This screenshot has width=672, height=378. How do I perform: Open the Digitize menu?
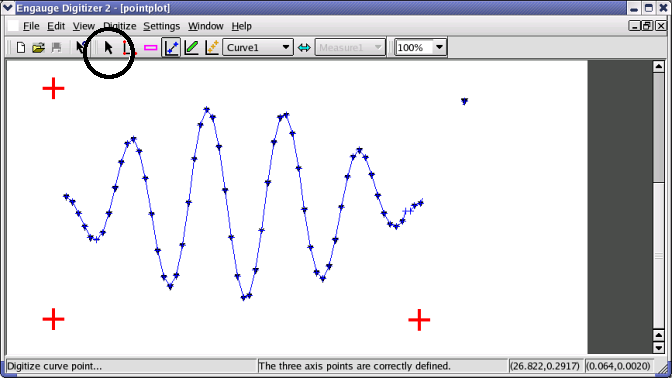tap(120, 26)
